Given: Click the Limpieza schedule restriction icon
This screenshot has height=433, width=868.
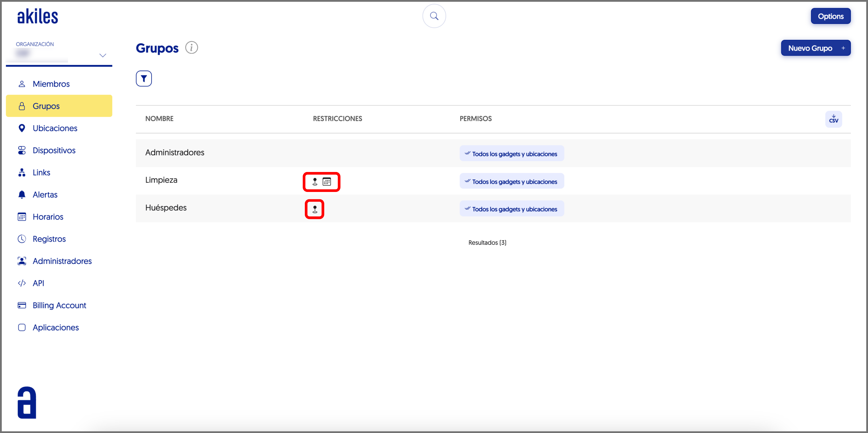Looking at the screenshot, I should (x=326, y=182).
